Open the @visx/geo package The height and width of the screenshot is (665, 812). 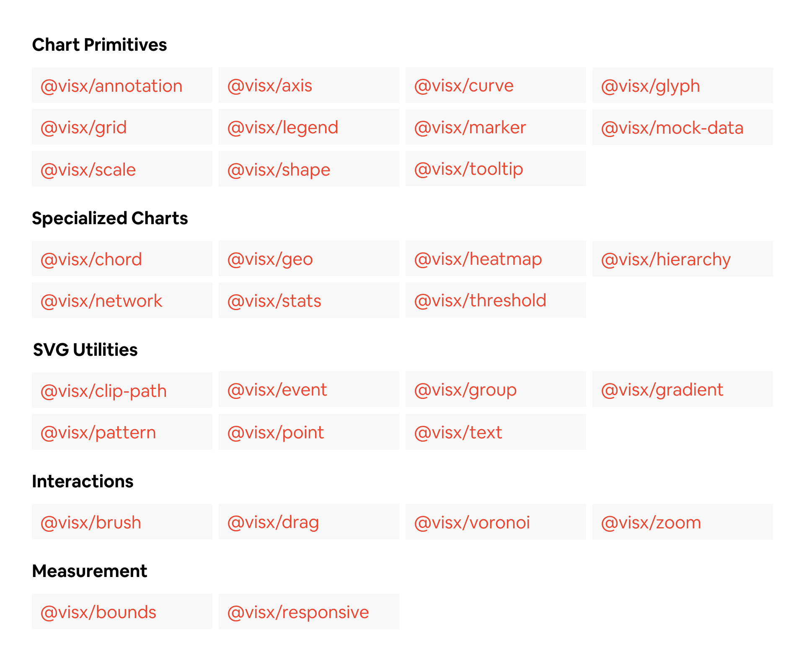pos(270,259)
